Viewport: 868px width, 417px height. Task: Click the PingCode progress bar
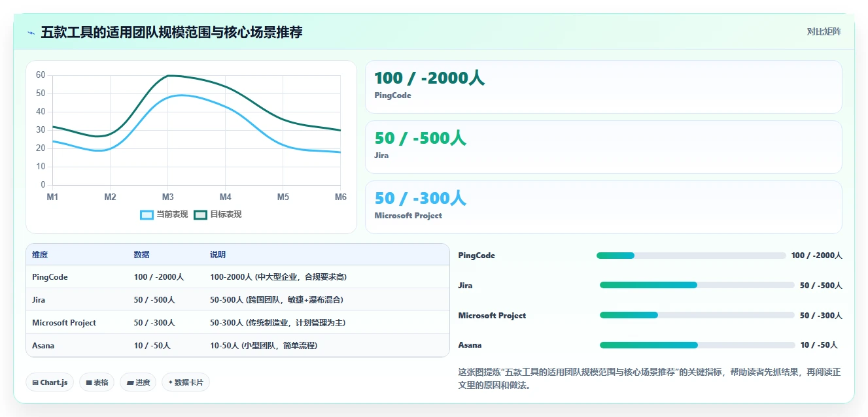tap(691, 256)
